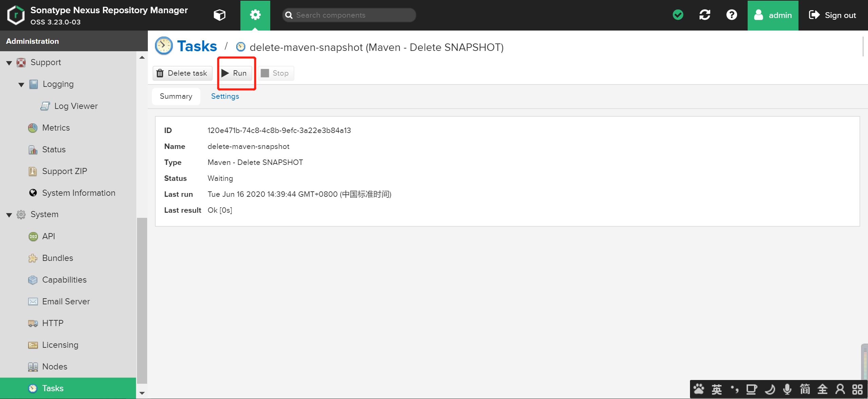This screenshot has width=868, height=399.
Task: Collapse the Support tree node
Action: pyautogui.click(x=9, y=63)
